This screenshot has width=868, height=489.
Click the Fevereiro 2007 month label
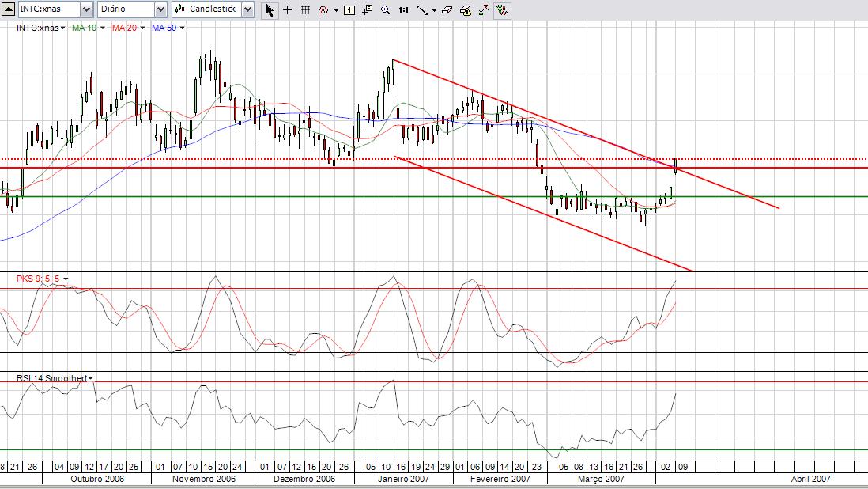pos(500,479)
